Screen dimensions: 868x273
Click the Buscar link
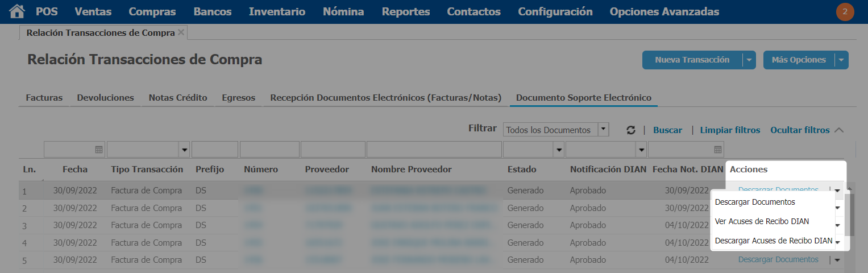coord(667,130)
